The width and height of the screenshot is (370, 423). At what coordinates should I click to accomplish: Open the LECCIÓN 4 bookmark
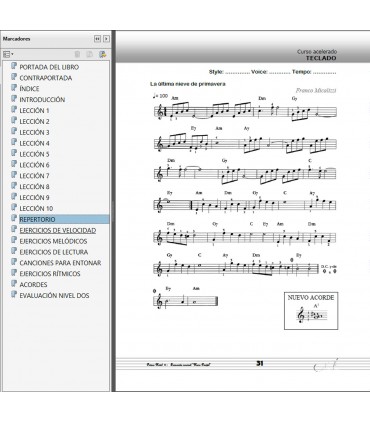[x=34, y=143]
